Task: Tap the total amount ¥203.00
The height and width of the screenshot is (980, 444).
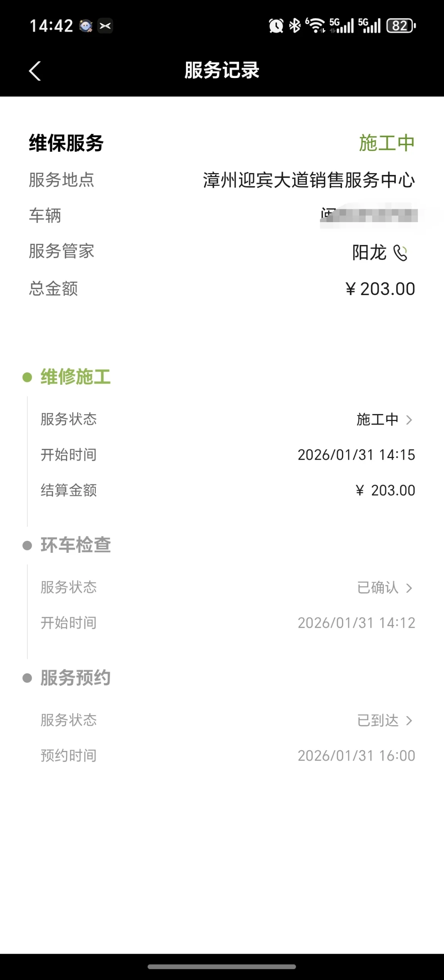Action: pos(380,289)
